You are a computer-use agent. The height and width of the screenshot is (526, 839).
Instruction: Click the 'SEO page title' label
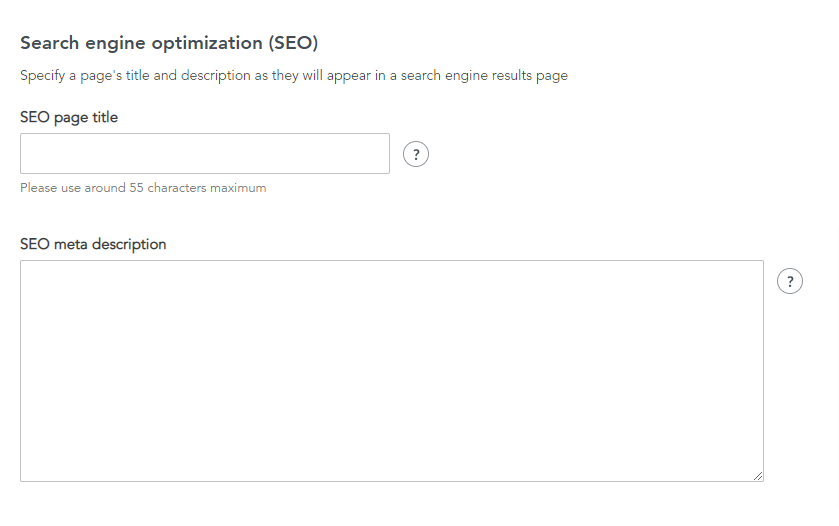pyautogui.click(x=69, y=117)
